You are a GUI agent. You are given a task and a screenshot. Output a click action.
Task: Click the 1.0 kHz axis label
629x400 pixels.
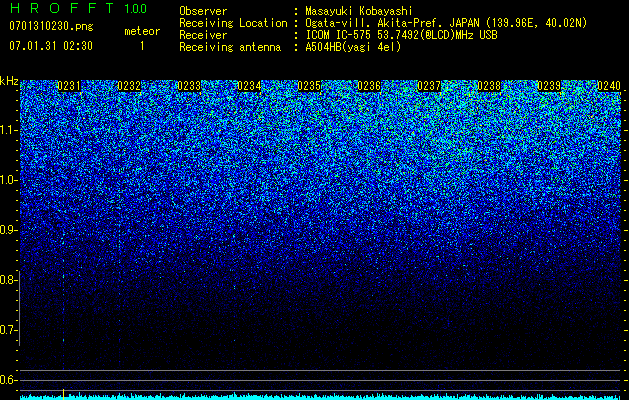pos(9,180)
